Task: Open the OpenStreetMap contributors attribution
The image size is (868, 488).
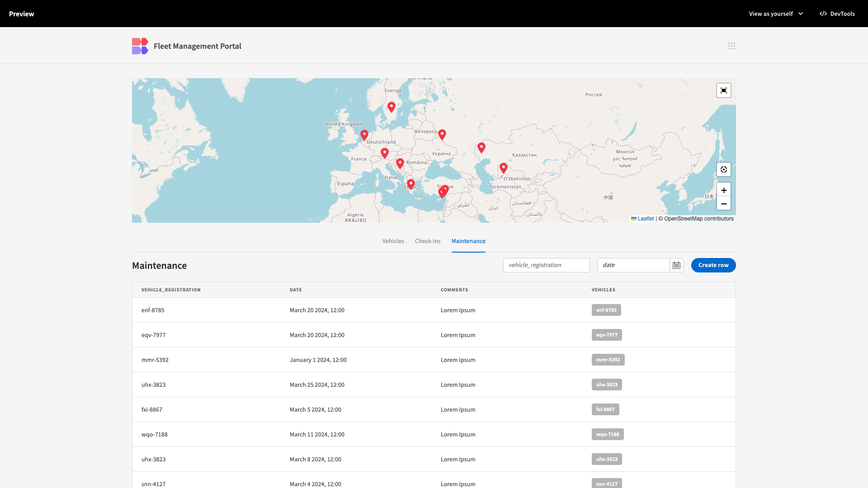Action: (699, 219)
